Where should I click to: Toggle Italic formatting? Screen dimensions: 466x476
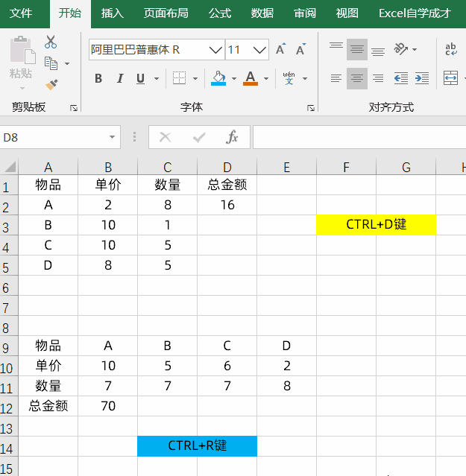tap(120, 78)
